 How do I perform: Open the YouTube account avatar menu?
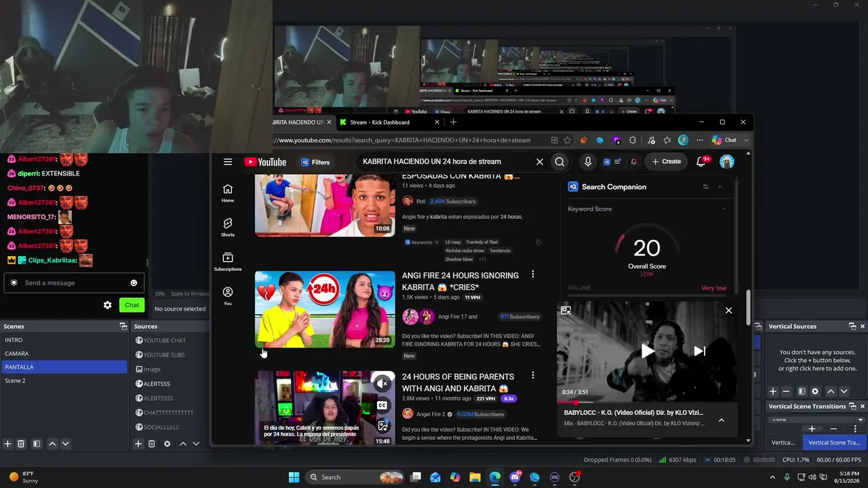tap(727, 162)
